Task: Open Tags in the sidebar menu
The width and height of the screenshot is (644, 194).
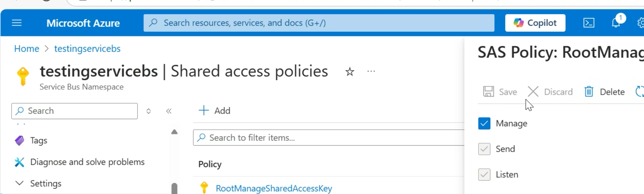Action: point(39,140)
